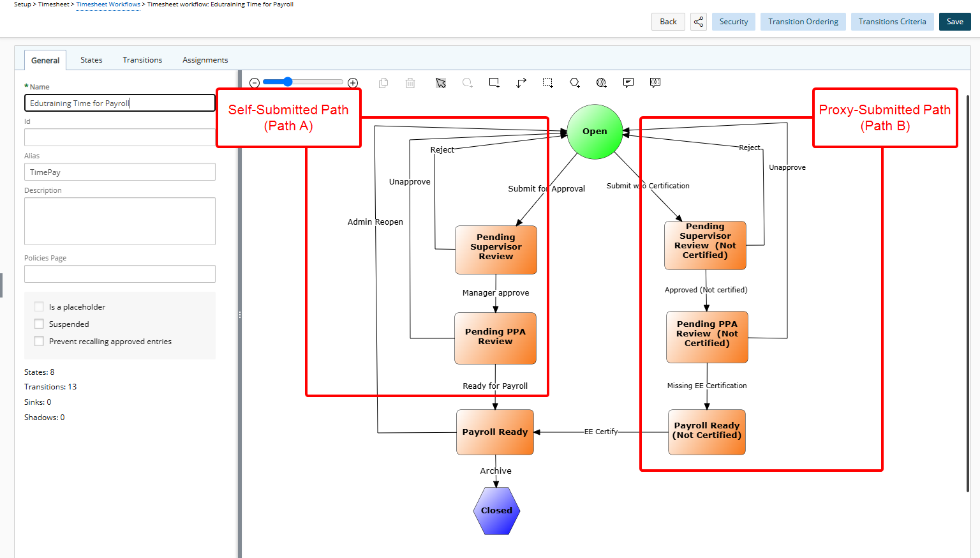
Task: Click the States: 8 summary text
Action: tap(40, 372)
